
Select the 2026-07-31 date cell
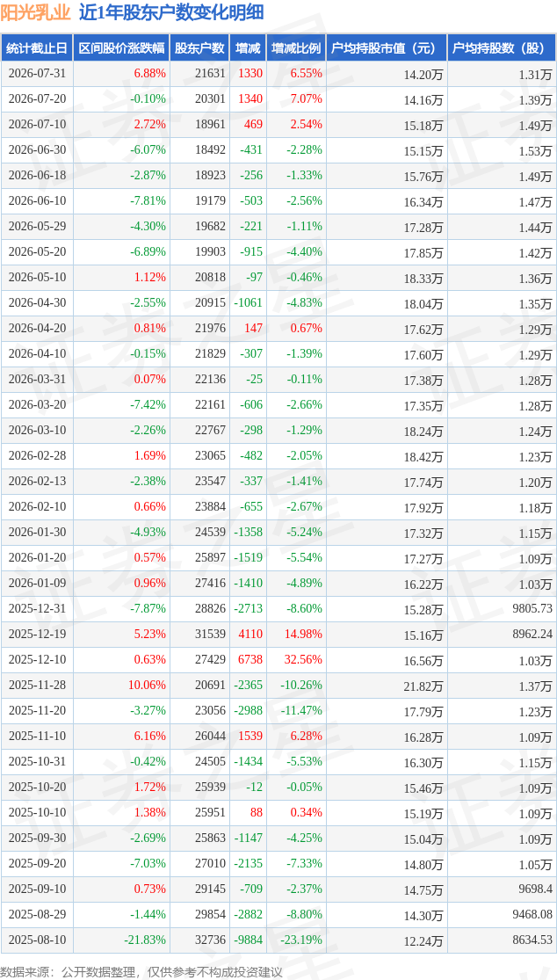(x=37, y=73)
